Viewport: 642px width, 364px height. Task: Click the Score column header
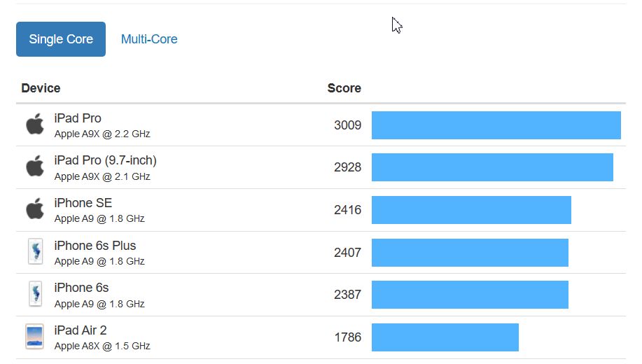pyautogui.click(x=344, y=88)
